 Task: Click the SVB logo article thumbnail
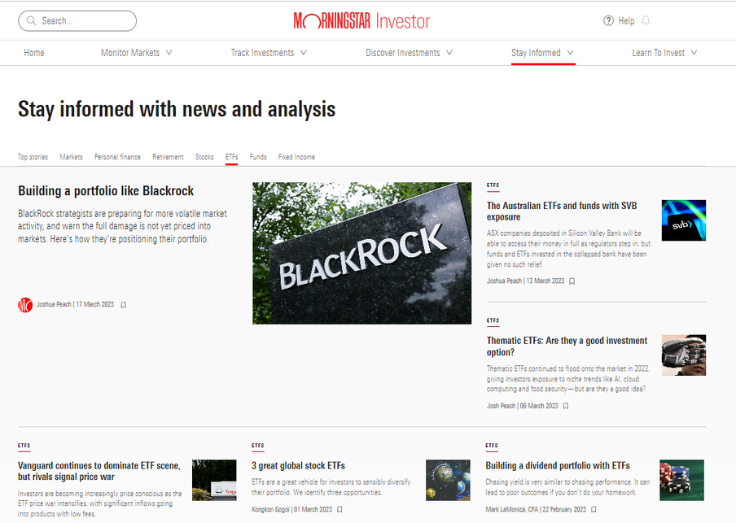click(684, 221)
